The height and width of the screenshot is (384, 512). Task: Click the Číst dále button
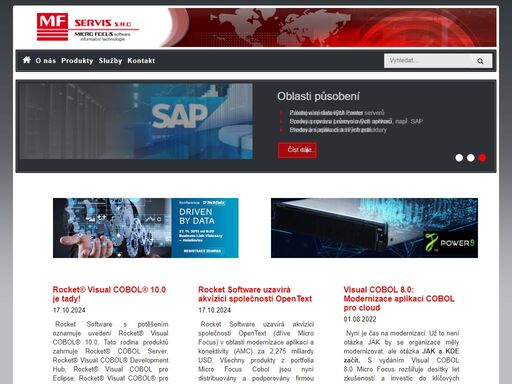click(x=297, y=150)
